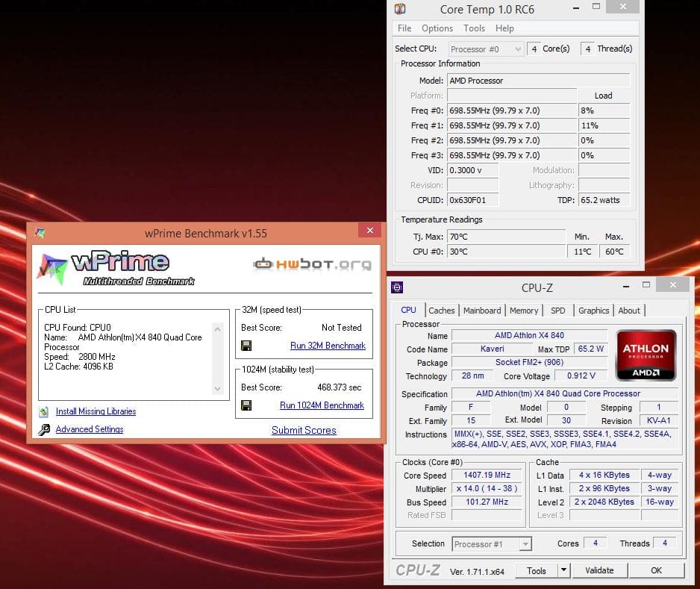Image resolution: width=700 pixels, height=589 pixels.
Task: Click the Best Score value 468.373 sec
Action: (340, 387)
